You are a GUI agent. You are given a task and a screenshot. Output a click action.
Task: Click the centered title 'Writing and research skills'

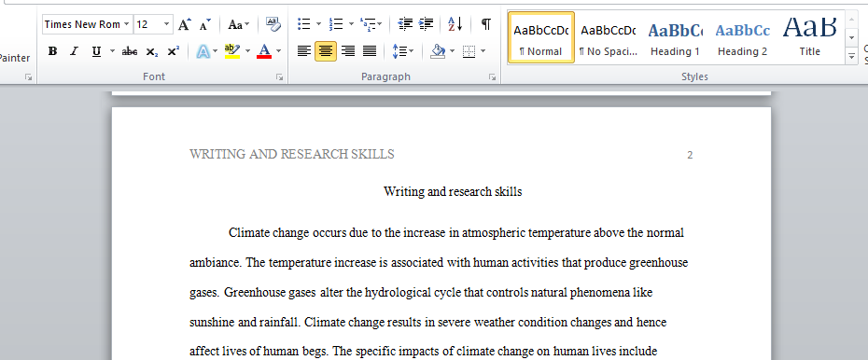tap(453, 192)
